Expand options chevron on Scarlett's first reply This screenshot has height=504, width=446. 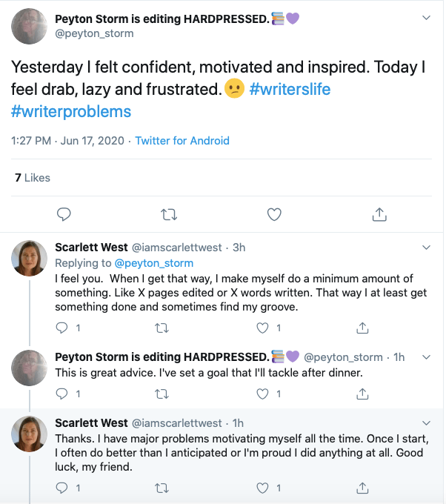click(x=426, y=247)
